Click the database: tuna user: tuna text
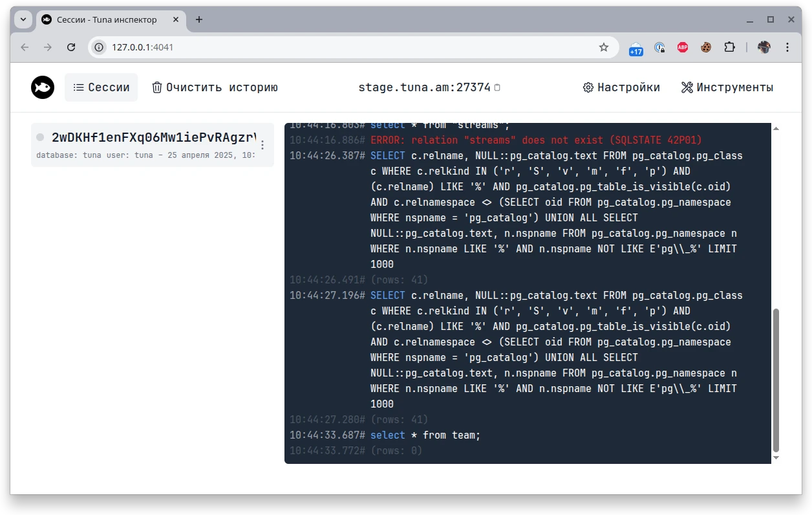The image size is (812, 515). 94,155
